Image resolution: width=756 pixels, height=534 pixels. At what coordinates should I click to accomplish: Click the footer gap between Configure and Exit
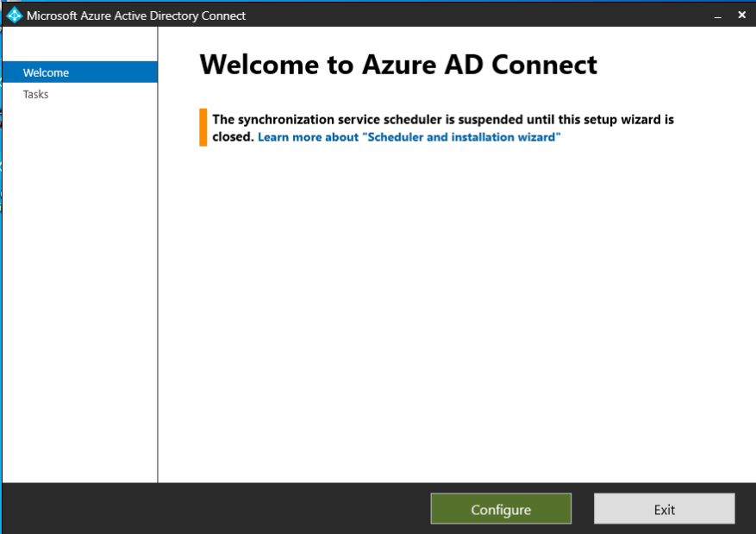583,509
